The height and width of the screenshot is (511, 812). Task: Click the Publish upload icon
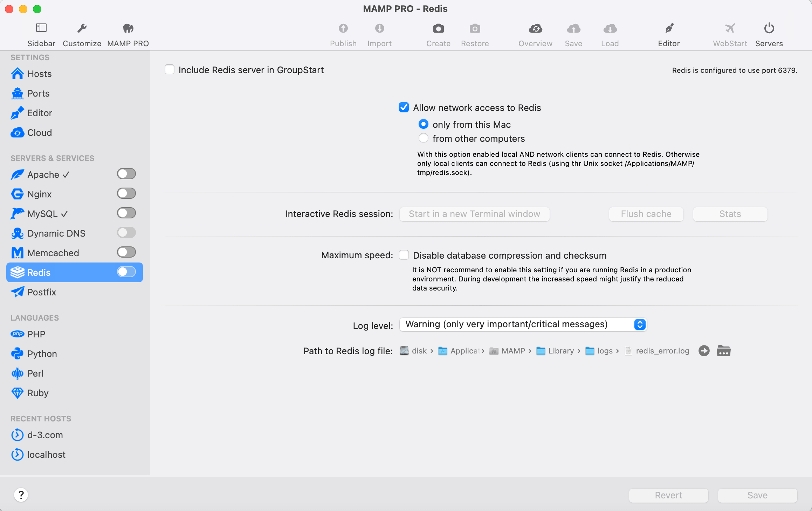343,28
